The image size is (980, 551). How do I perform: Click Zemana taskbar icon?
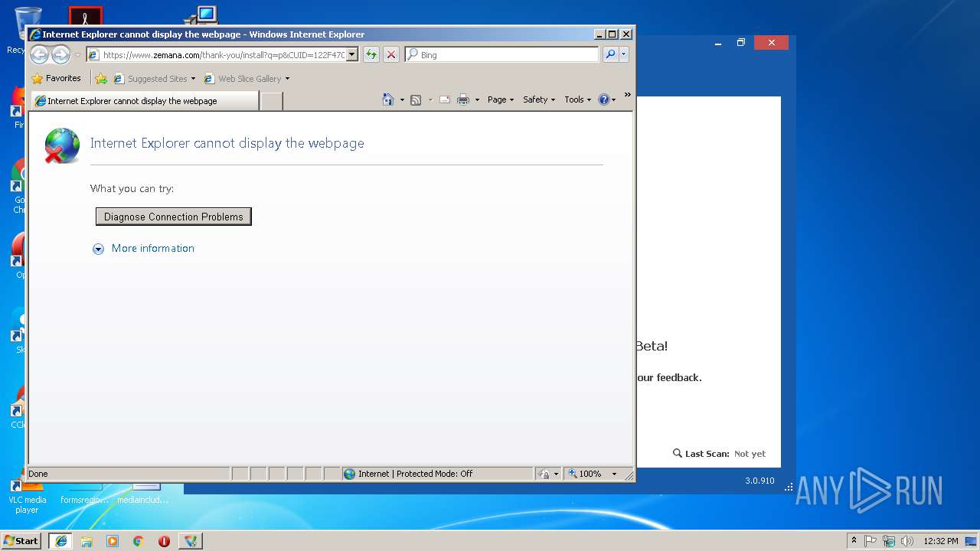(x=191, y=540)
